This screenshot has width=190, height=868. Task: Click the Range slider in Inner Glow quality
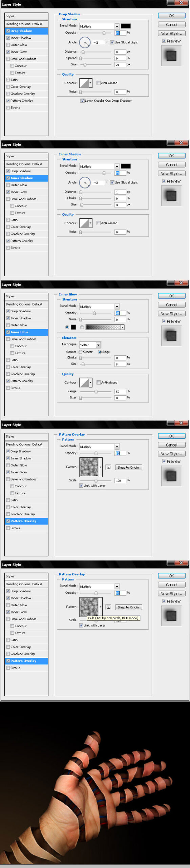pos(96,391)
